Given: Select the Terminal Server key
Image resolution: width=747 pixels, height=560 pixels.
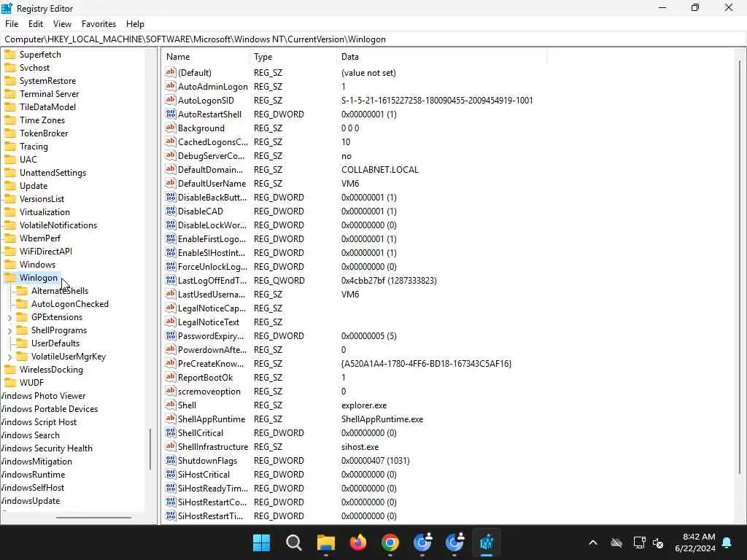Looking at the screenshot, I should point(49,94).
